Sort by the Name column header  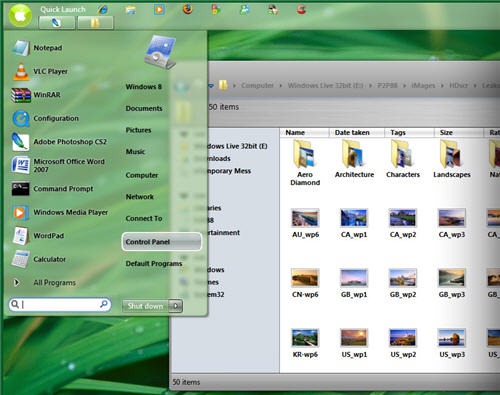(x=304, y=132)
